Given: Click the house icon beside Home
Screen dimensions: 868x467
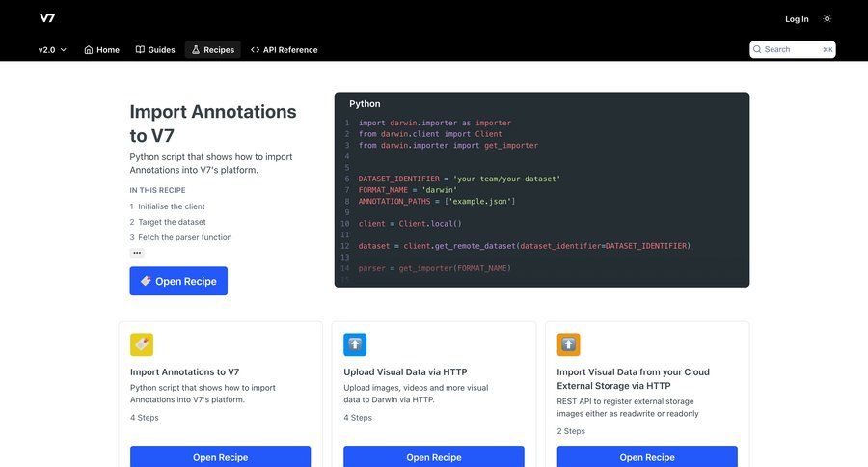Looking at the screenshot, I should tap(89, 50).
